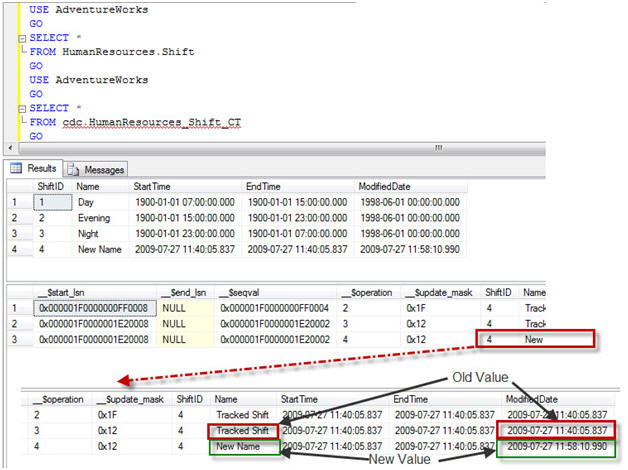Click the Messages tab icon
This screenshot has width=628, height=470.
[73, 170]
